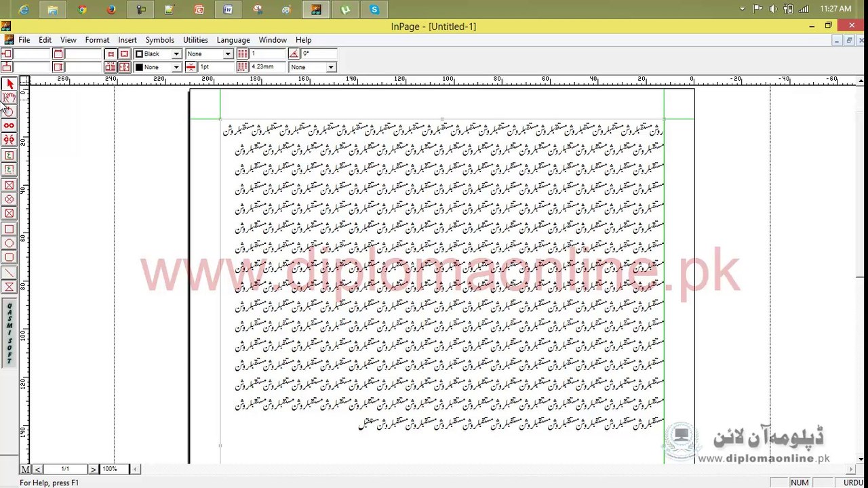Image resolution: width=868 pixels, height=488 pixels.
Task: Select the link text boxes tool
Action: 9,125
